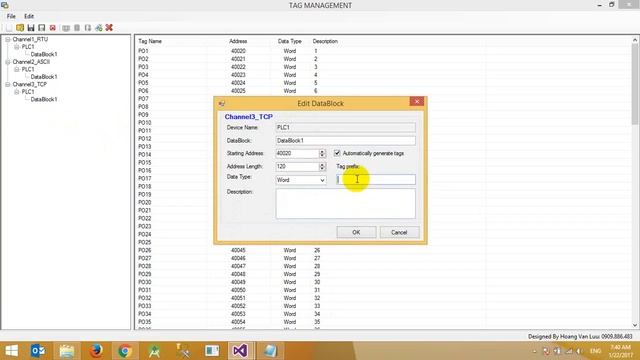640x360 pixels.
Task: Click the gray icon right of the toolbar separator
Action: pos(66,28)
